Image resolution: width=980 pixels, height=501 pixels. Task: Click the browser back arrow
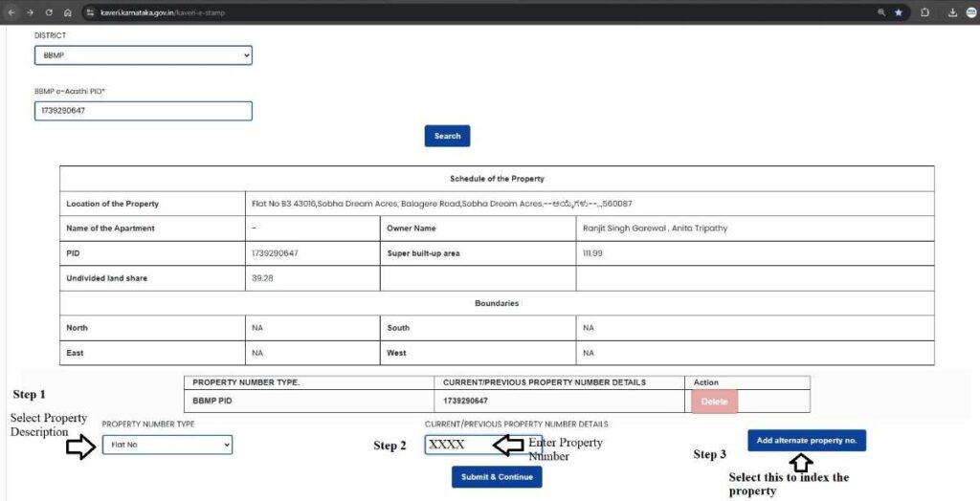pos(10,12)
